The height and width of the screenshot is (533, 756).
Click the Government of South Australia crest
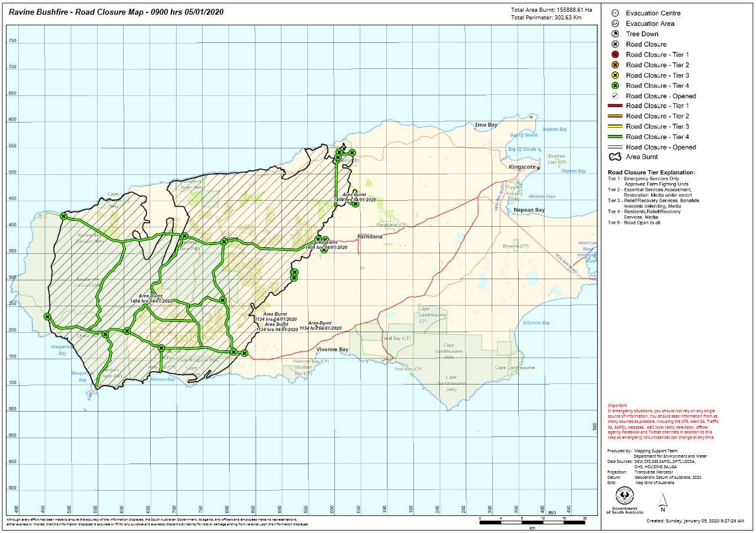click(624, 495)
